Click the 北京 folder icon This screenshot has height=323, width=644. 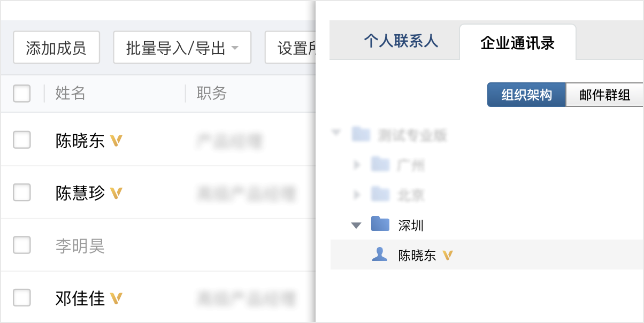(x=380, y=195)
